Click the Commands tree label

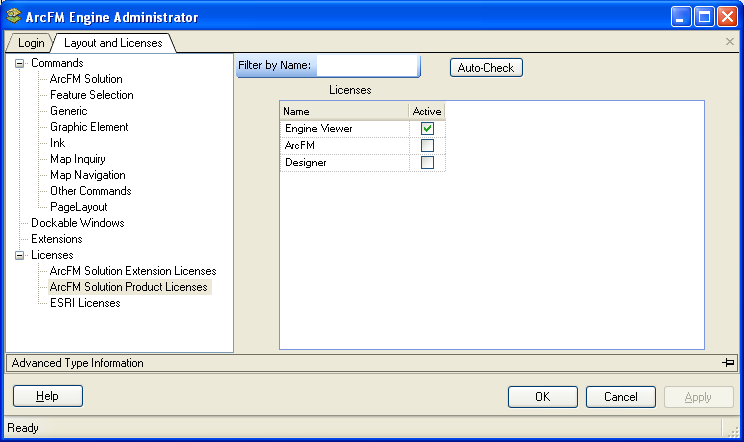click(x=57, y=63)
